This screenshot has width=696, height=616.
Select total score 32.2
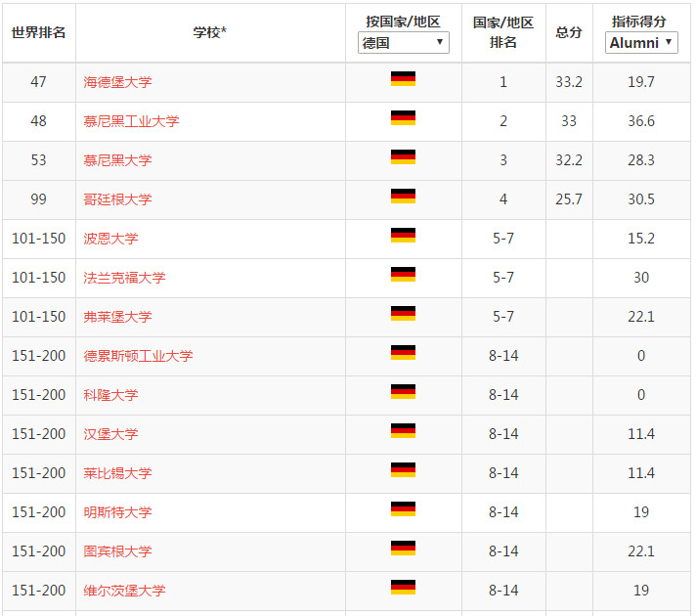tap(569, 160)
